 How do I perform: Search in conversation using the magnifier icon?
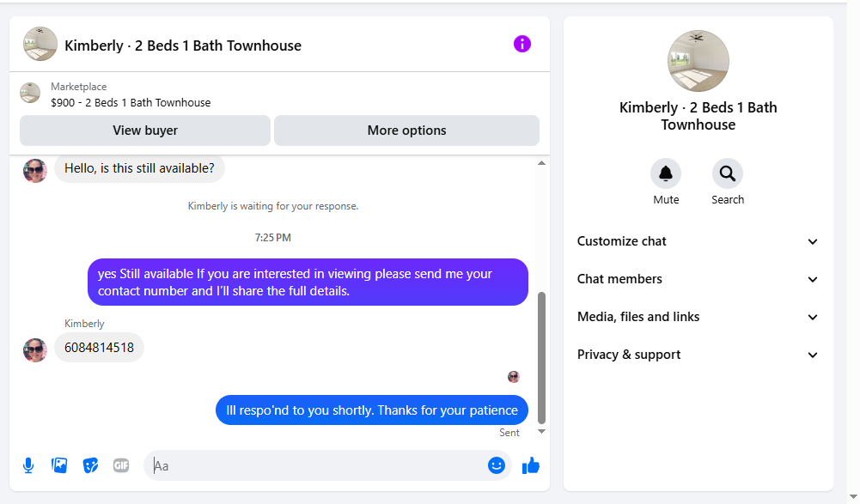pyautogui.click(x=727, y=174)
